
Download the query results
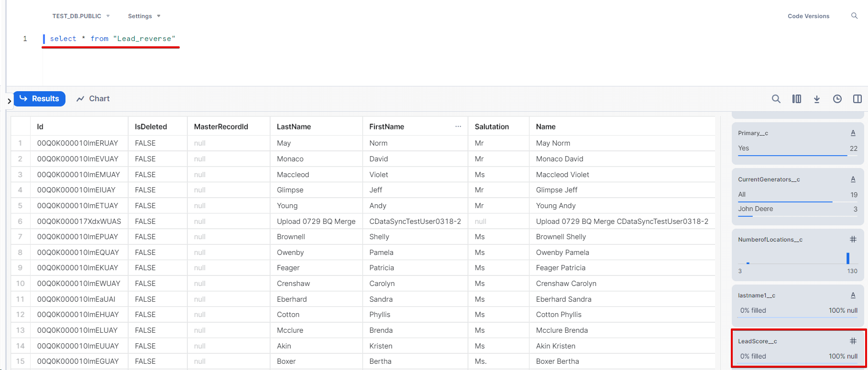pyautogui.click(x=817, y=99)
